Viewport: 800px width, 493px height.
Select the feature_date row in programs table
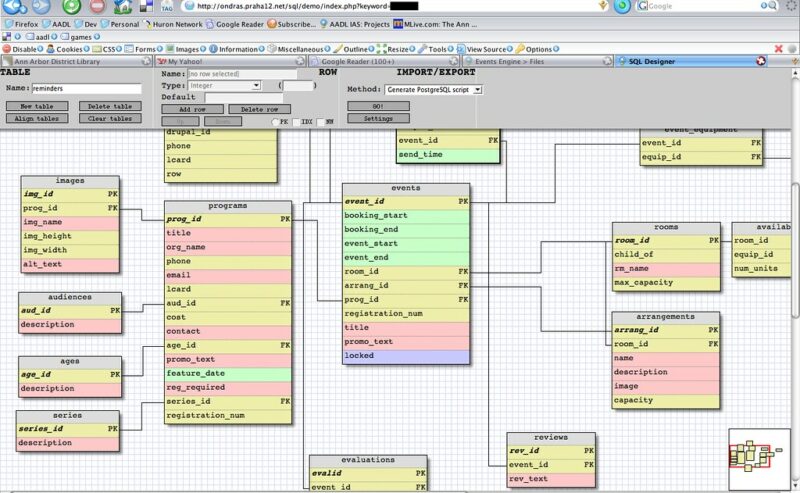pos(228,374)
